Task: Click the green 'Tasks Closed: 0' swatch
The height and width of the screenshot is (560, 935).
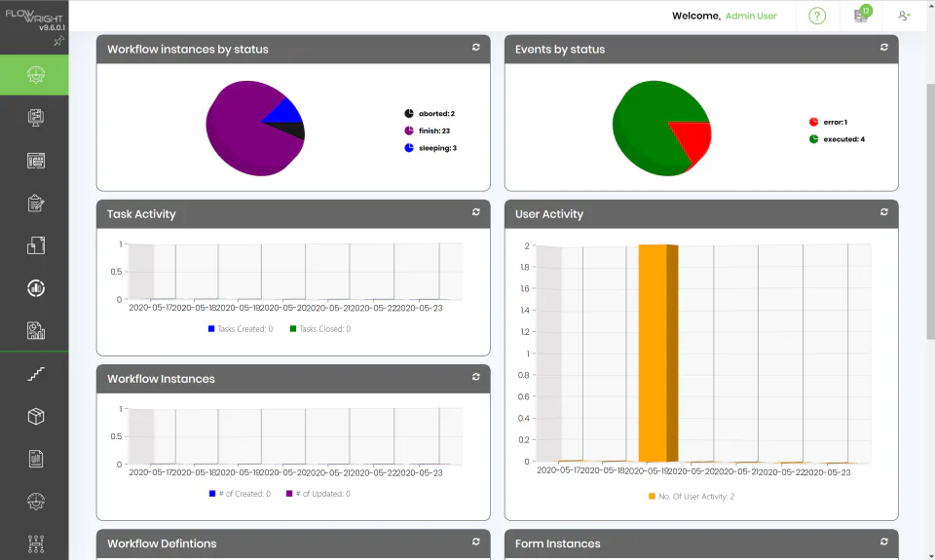Action: click(x=293, y=328)
